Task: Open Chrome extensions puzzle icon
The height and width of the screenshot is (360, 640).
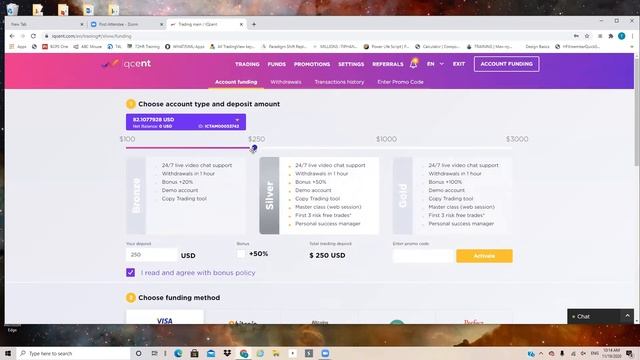Action: tap(611, 36)
